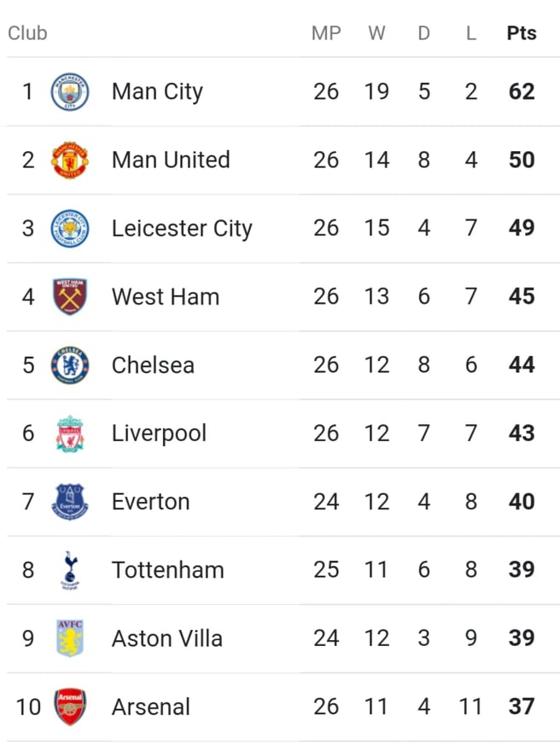This screenshot has height=745, width=560.
Task: Click the Aston Villa AVFC crest
Action: [x=70, y=638]
